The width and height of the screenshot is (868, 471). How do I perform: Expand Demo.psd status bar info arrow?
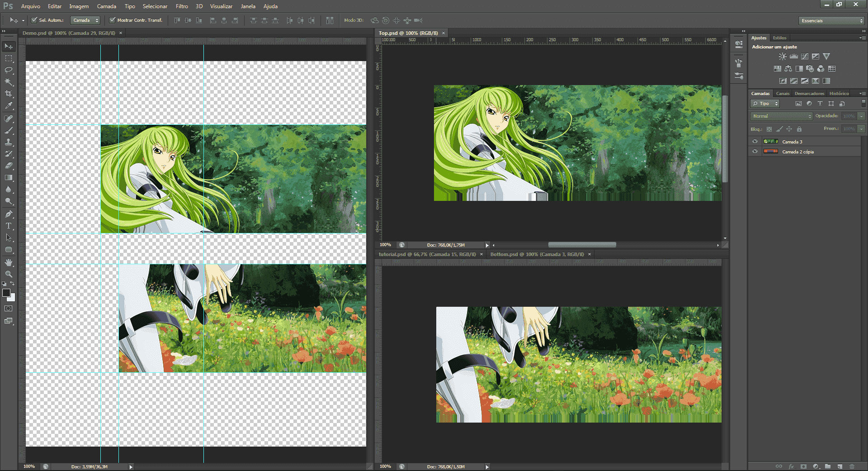pyautogui.click(x=131, y=467)
